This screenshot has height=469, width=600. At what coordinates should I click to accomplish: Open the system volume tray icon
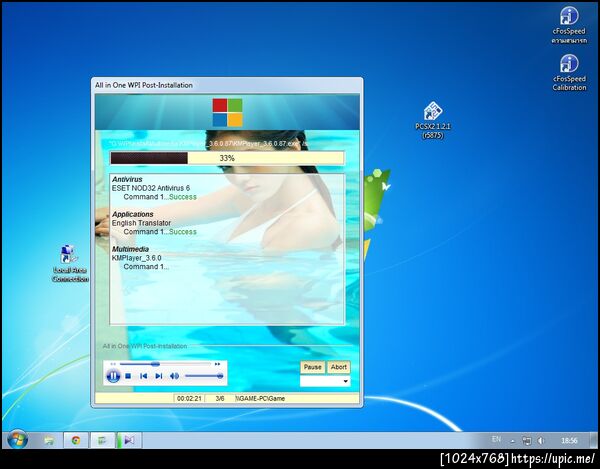pyautogui.click(x=541, y=441)
